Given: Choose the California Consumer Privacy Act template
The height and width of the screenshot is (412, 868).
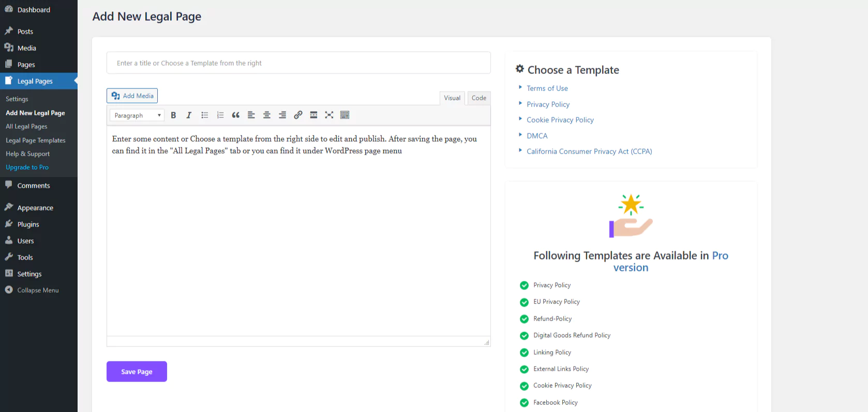Looking at the screenshot, I should 589,151.
